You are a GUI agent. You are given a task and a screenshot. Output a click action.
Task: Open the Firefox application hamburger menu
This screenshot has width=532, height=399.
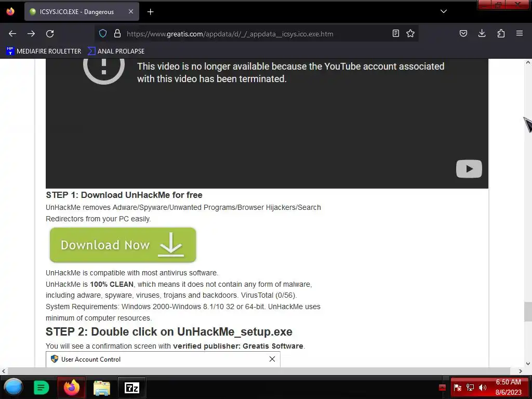pos(520,34)
